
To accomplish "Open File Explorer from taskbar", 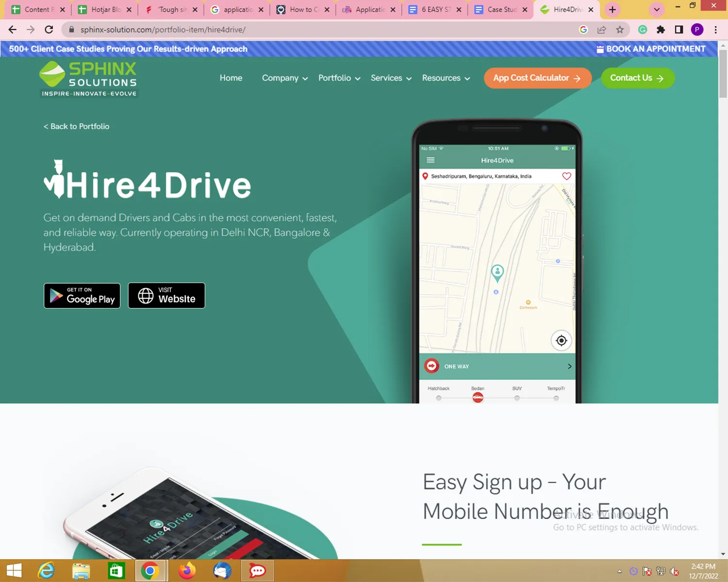I will (81, 571).
